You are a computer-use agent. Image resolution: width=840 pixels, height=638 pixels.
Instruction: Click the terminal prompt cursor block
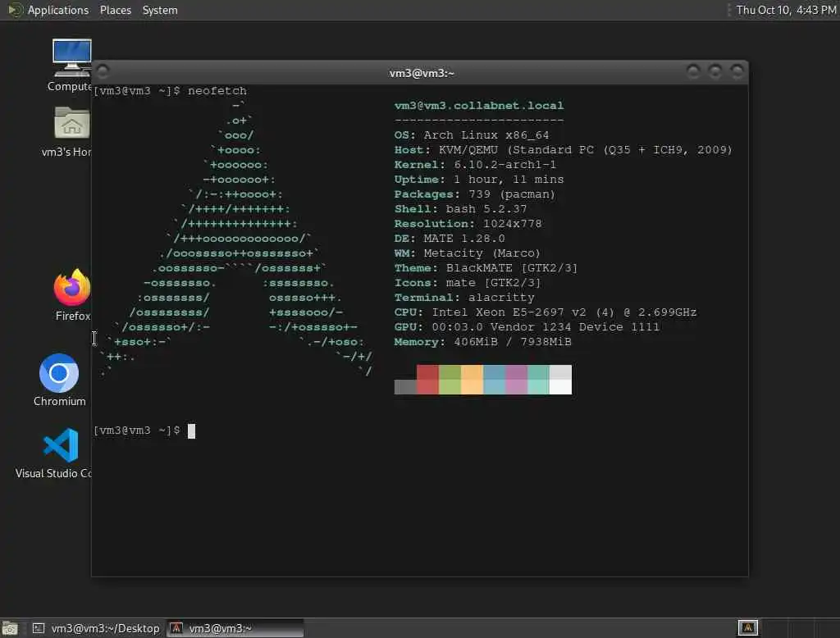click(192, 431)
